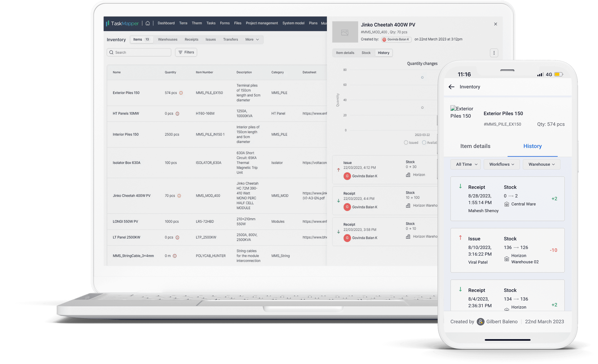This screenshot has height=364, width=598.
Task: Expand the Workflows dropdown filter
Action: coord(501,164)
